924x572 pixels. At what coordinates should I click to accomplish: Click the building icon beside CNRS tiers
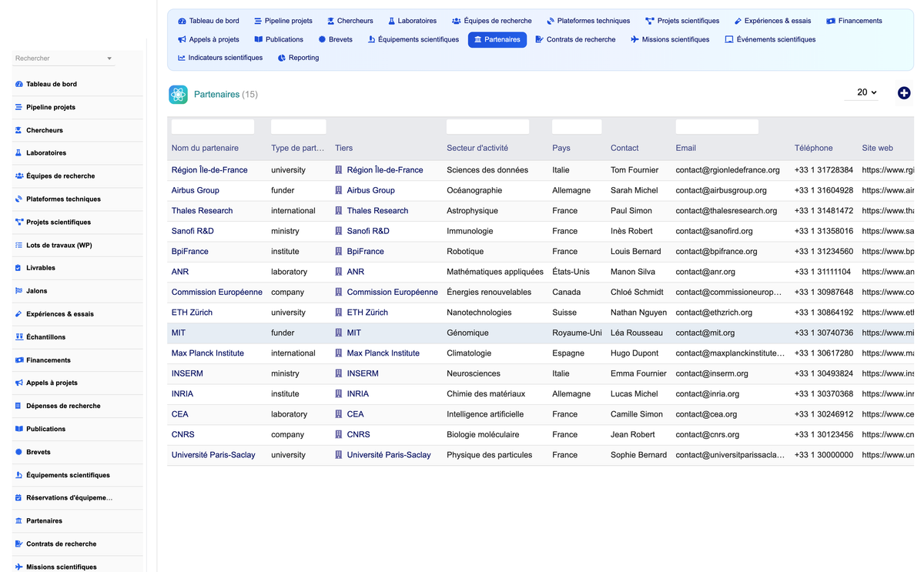(339, 434)
